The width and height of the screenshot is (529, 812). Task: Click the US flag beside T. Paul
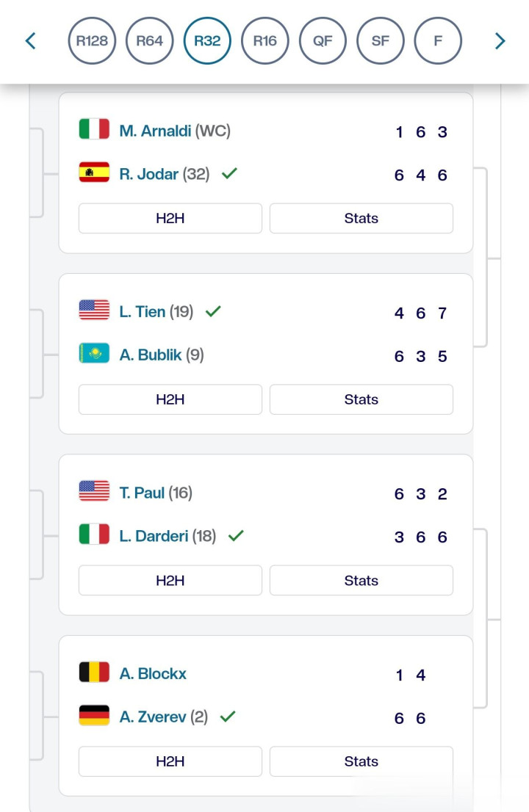click(94, 491)
